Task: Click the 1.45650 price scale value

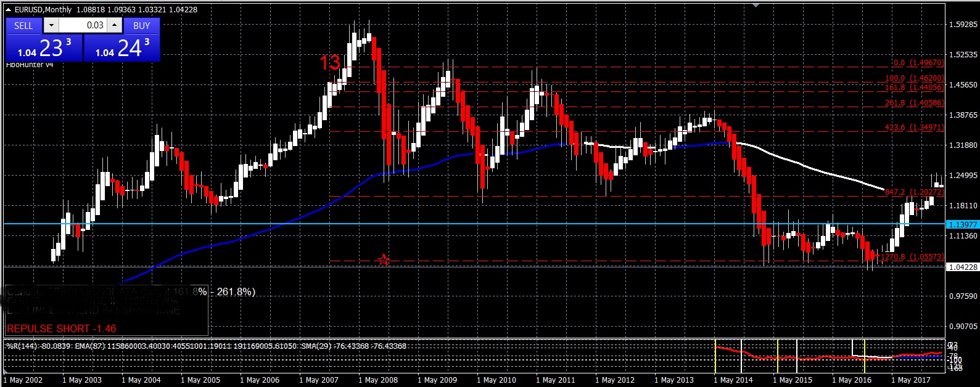Action: point(963,85)
